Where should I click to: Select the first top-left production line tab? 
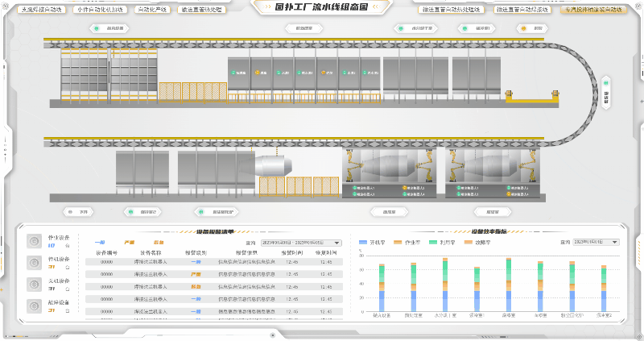pyautogui.click(x=41, y=10)
